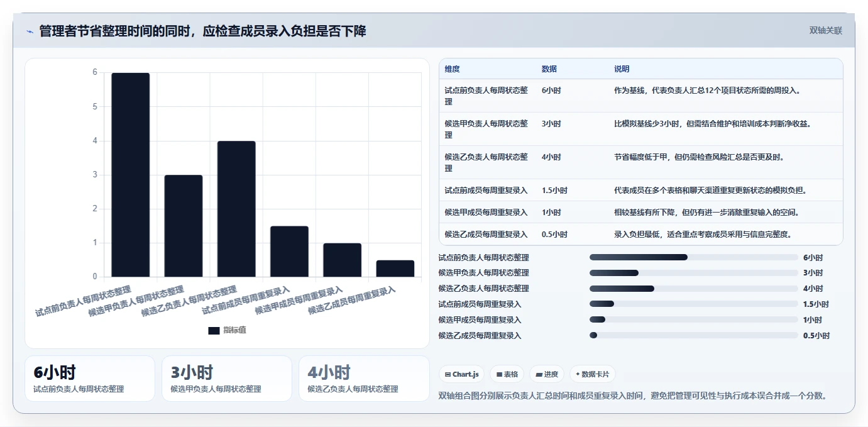868x427 pixels.
Task: Click the 0.5小时 progress bar for 候选乙成员每周重复录入
Action: (694, 335)
